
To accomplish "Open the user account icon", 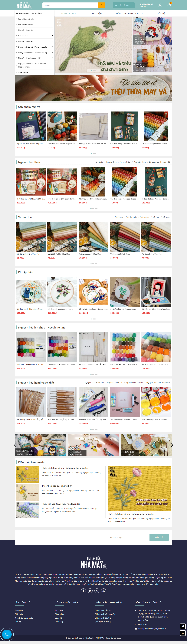I will coord(160,5).
